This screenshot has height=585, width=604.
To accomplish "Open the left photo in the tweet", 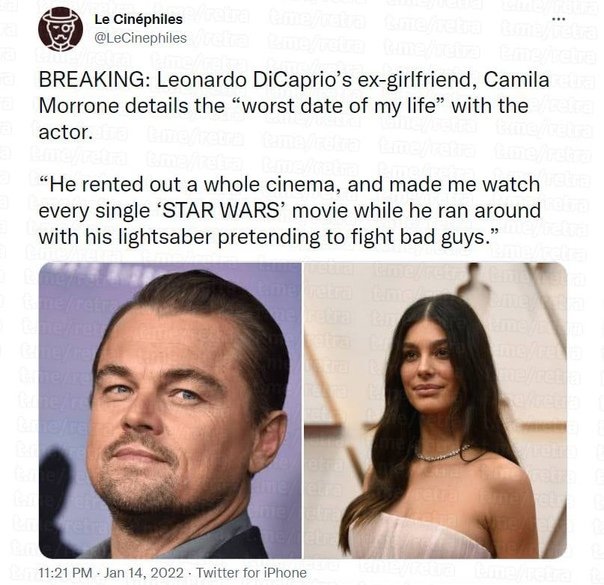I will click(x=170, y=410).
